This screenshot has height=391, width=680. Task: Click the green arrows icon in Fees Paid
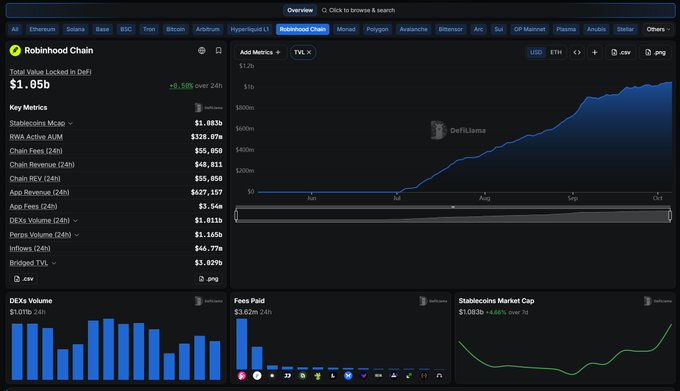tap(409, 376)
